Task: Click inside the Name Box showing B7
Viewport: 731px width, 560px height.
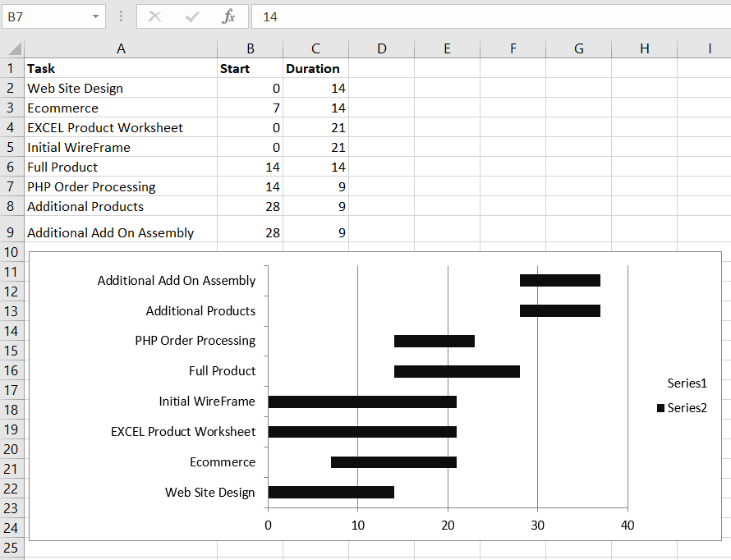Action: (x=45, y=16)
